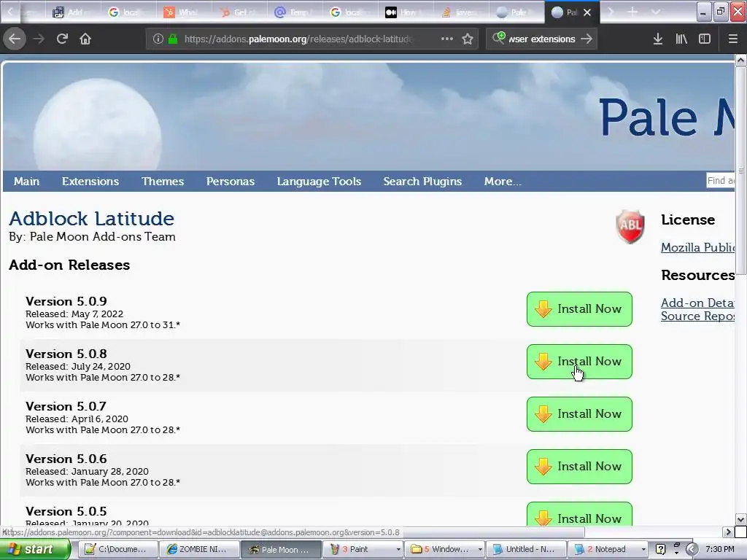The image size is (747, 560).
Task: Open the hamburger application menu
Action: pyautogui.click(x=733, y=39)
